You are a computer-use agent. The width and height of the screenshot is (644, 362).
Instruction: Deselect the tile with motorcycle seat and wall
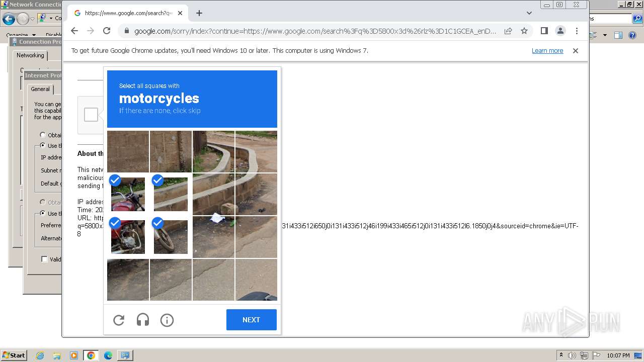(x=171, y=194)
